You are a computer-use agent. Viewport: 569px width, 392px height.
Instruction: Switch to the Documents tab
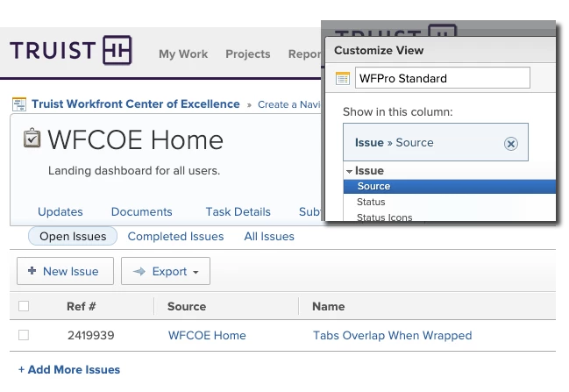[x=141, y=211]
